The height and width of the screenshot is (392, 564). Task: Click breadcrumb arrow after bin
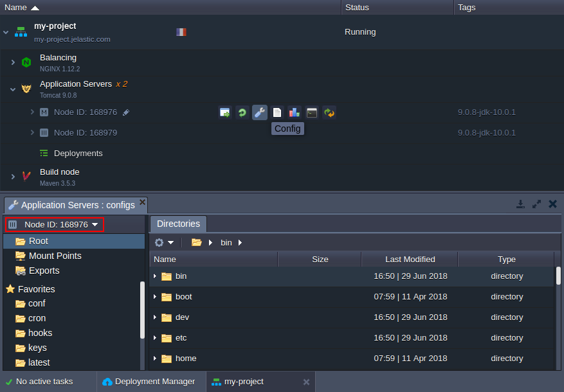point(240,242)
